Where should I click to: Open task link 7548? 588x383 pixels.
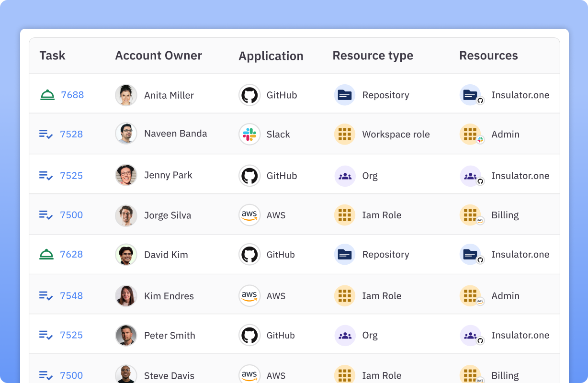pyautogui.click(x=71, y=296)
